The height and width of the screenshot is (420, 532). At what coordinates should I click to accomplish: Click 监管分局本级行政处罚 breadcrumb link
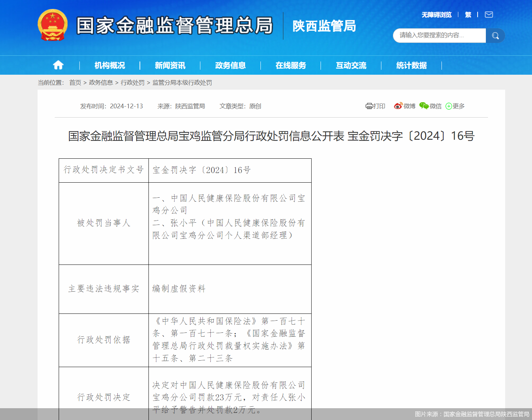[182, 83]
